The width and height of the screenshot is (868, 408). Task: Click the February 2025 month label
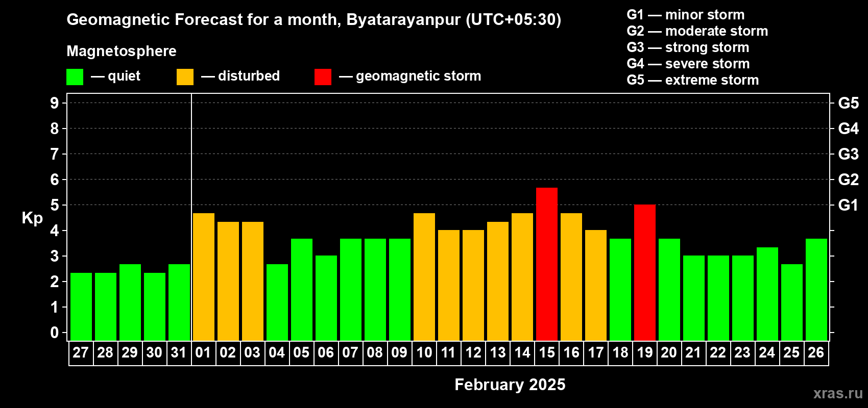[x=510, y=385]
